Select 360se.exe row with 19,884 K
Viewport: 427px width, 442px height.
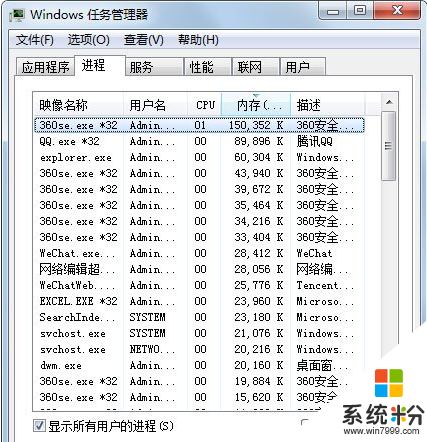click(199, 381)
